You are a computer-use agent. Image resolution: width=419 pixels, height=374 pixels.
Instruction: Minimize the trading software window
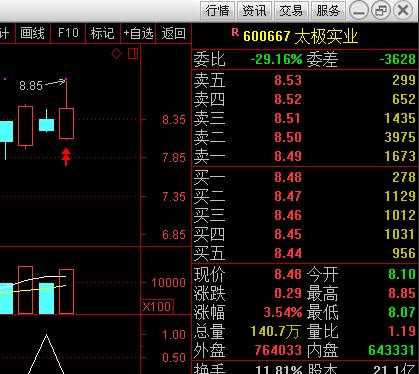point(359,10)
